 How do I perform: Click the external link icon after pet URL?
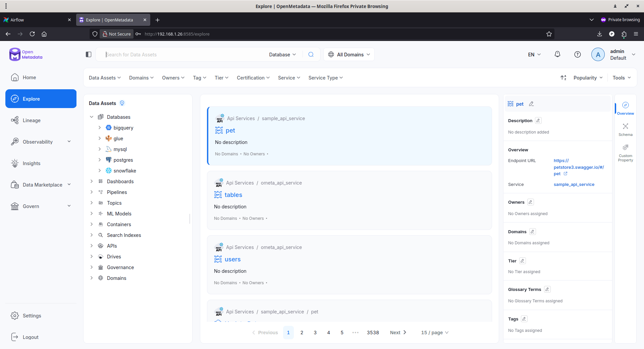[x=566, y=173]
